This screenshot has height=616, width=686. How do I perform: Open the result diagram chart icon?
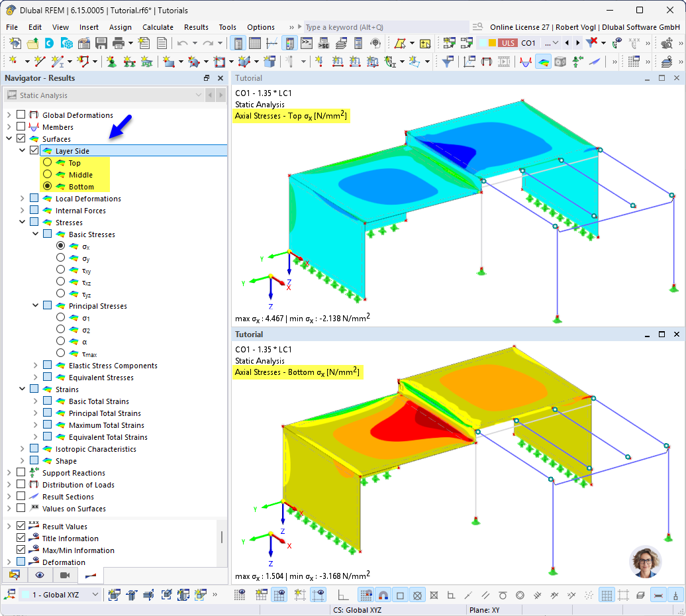pyautogui.click(x=469, y=62)
